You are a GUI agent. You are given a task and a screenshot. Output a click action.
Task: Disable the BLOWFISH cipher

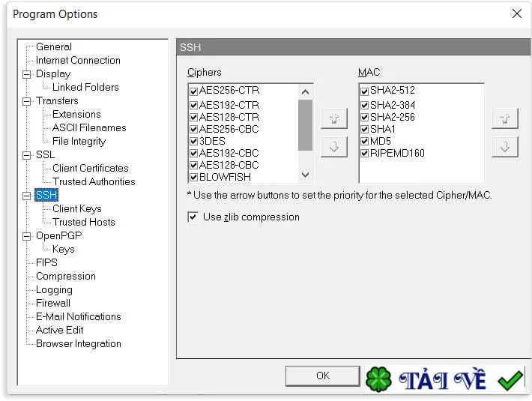pyautogui.click(x=194, y=177)
